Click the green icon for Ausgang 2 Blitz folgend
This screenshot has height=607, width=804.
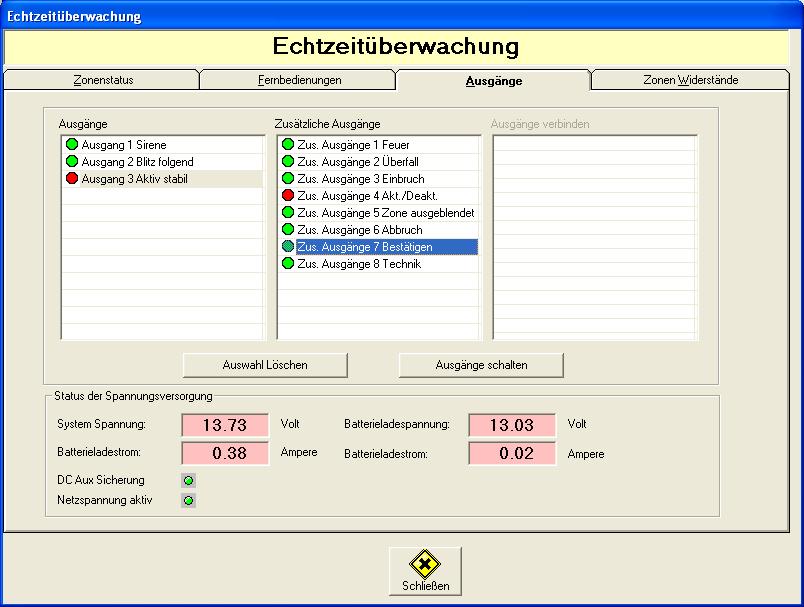tap(72, 162)
